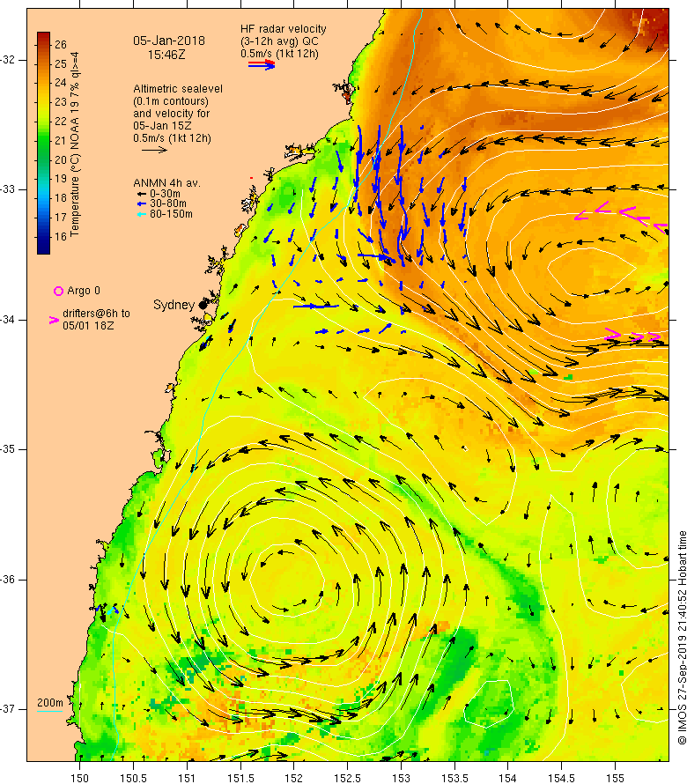Click the 'HF radar velocity' heading text
Viewport: 687px width, 784px height.
click(x=284, y=29)
